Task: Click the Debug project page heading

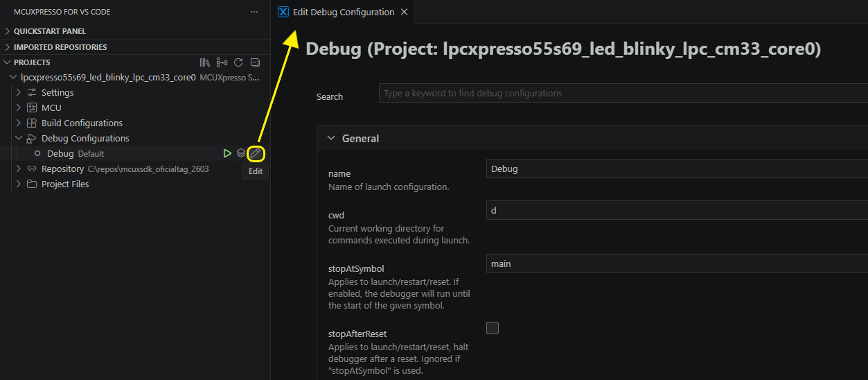Action: click(x=563, y=49)
